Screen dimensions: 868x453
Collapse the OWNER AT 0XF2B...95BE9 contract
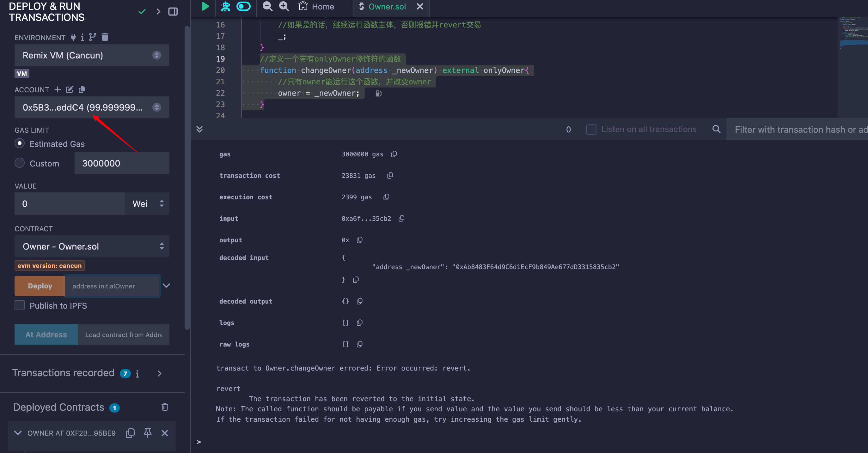17,433
